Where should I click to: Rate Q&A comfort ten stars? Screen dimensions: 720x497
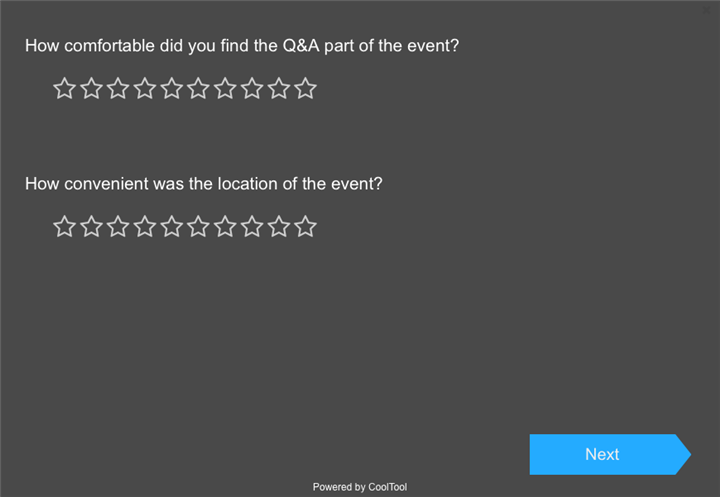point(306,89)
